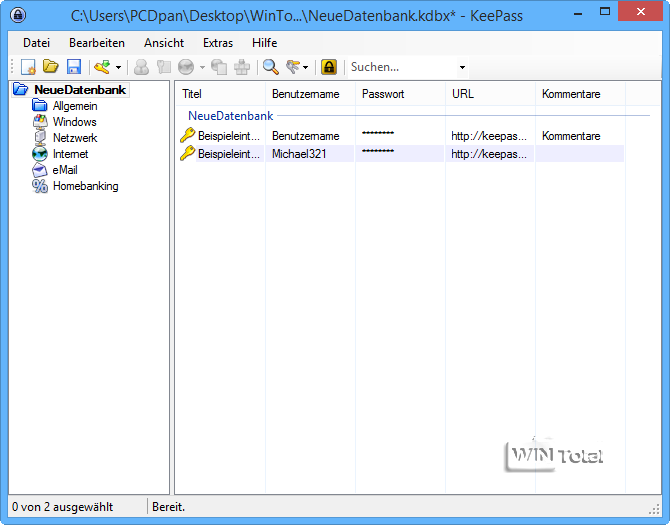Sort by Titel column header

(220, 94)
